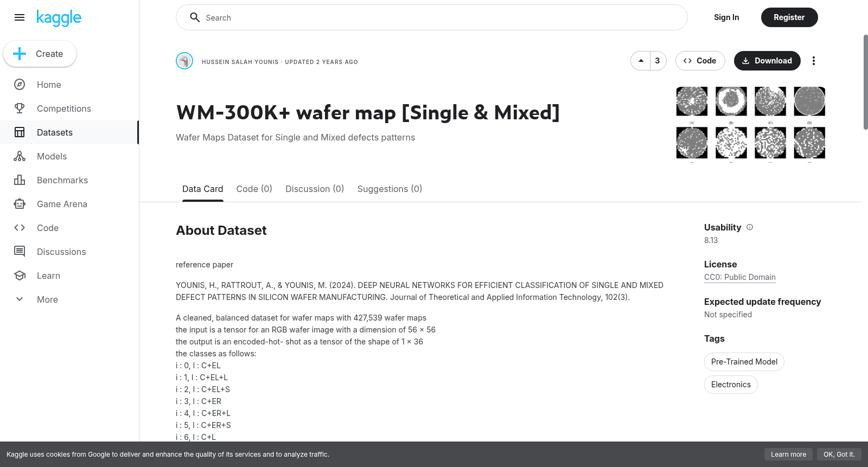Click the 'About Dataset' heading
Image resolution: width=868 pixels, height=467 pixels.
[221, 231]
